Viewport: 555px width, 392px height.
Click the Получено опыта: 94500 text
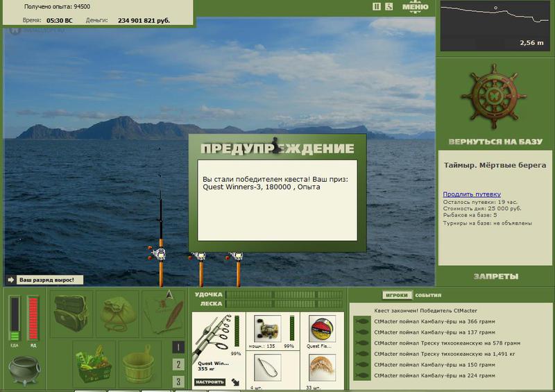57,6
